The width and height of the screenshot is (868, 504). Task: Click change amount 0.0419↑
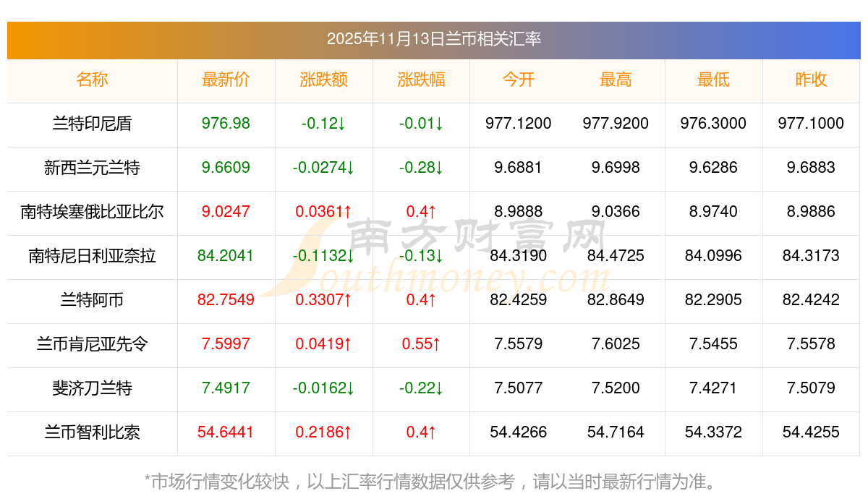tap(323, 344)
